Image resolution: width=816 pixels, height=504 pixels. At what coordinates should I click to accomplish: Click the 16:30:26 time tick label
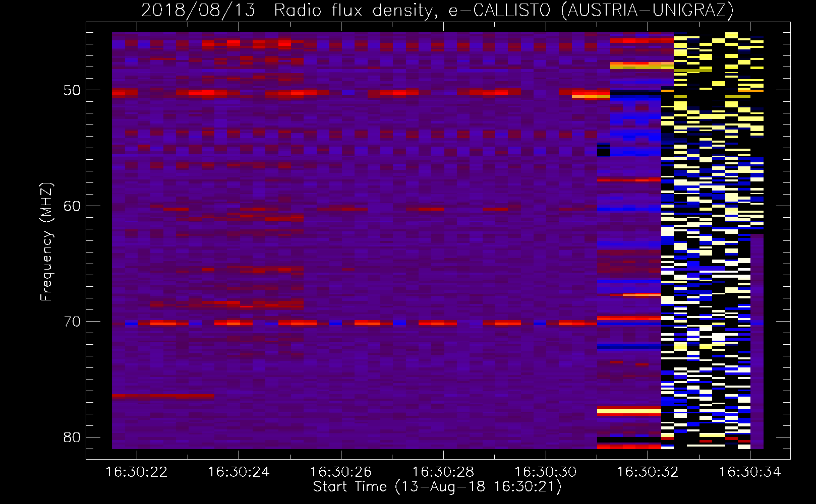coord(341,472)
